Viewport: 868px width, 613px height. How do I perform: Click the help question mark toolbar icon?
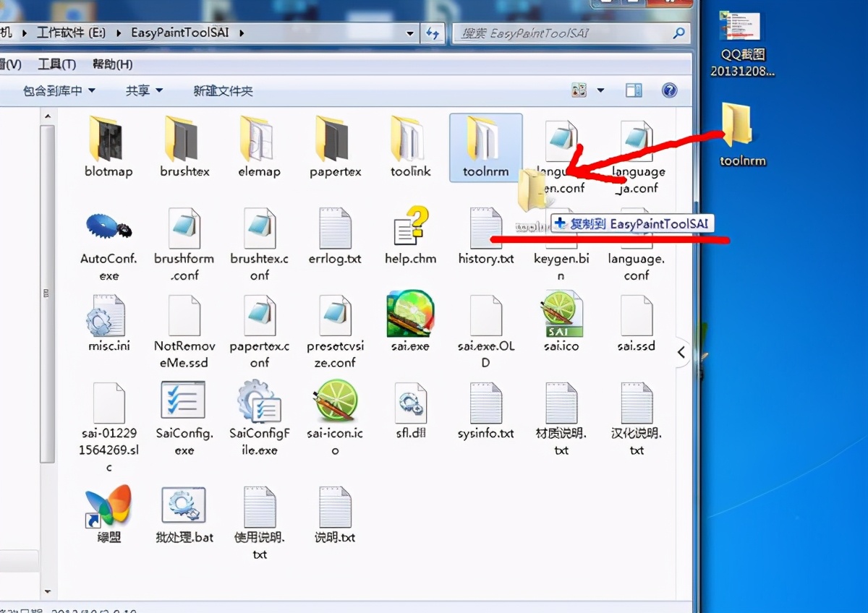click(x=669, y=90)
